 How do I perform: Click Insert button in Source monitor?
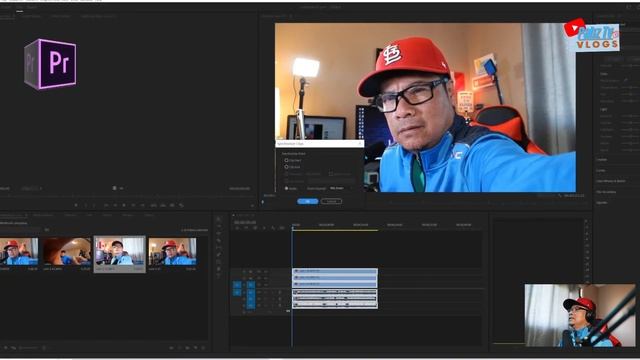pos(153,205)
